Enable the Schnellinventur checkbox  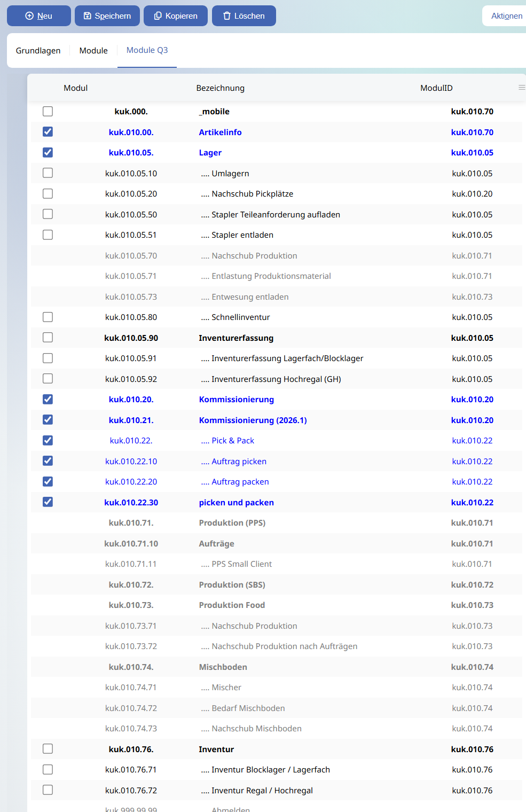[x=48, y=317]
